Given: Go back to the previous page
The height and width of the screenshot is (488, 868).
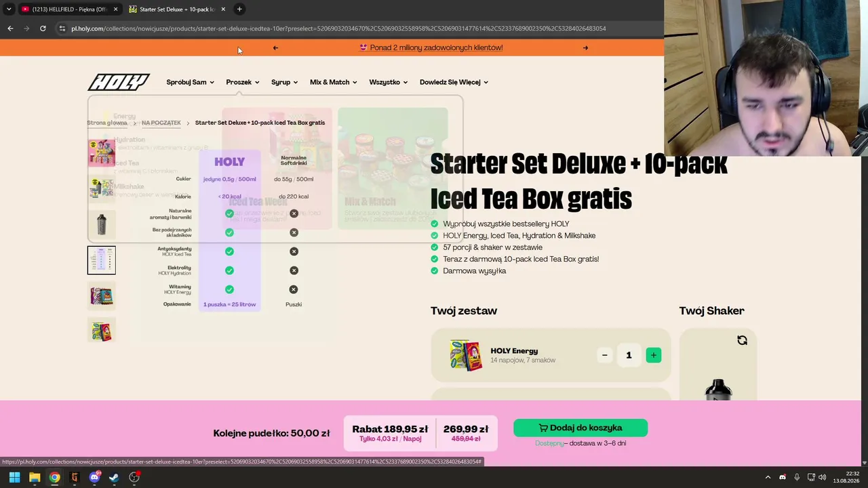Looking at the screenshot, I should click(10, 28).
